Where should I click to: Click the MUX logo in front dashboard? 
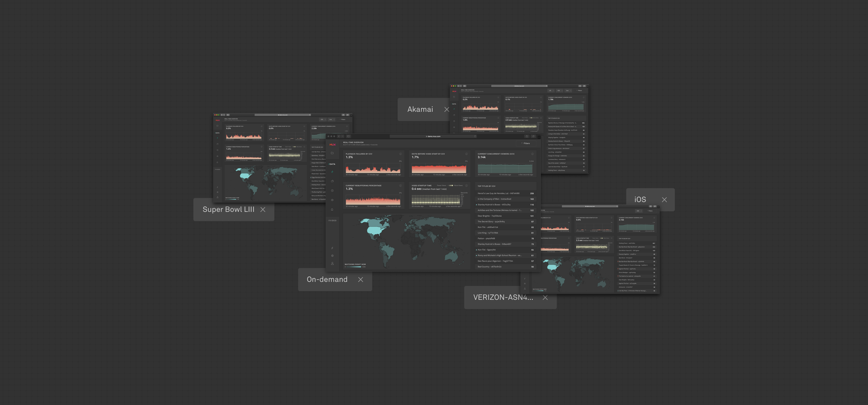[x=332, y=145]
